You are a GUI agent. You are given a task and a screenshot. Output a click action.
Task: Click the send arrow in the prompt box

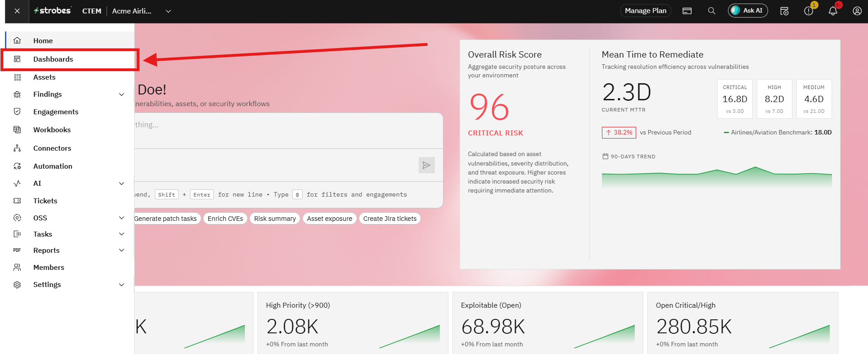(x=426, y=165)
